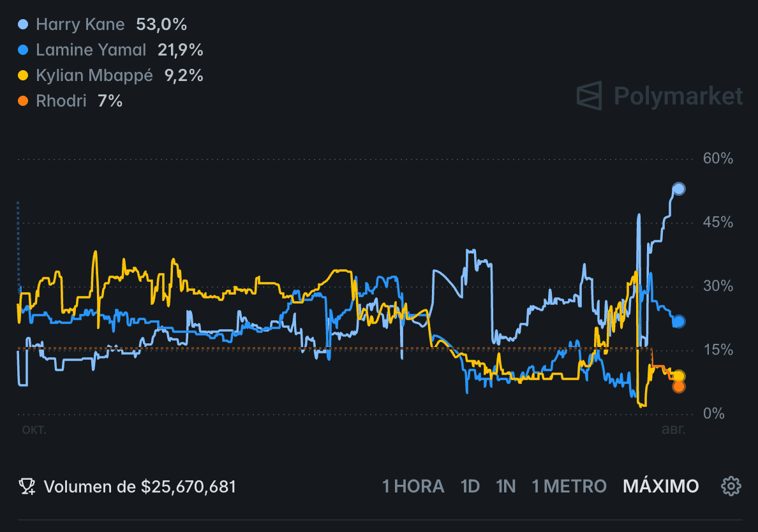Click the 60% axis label
The height and width of the screenshot is (532, 758).
pos(718,158)
